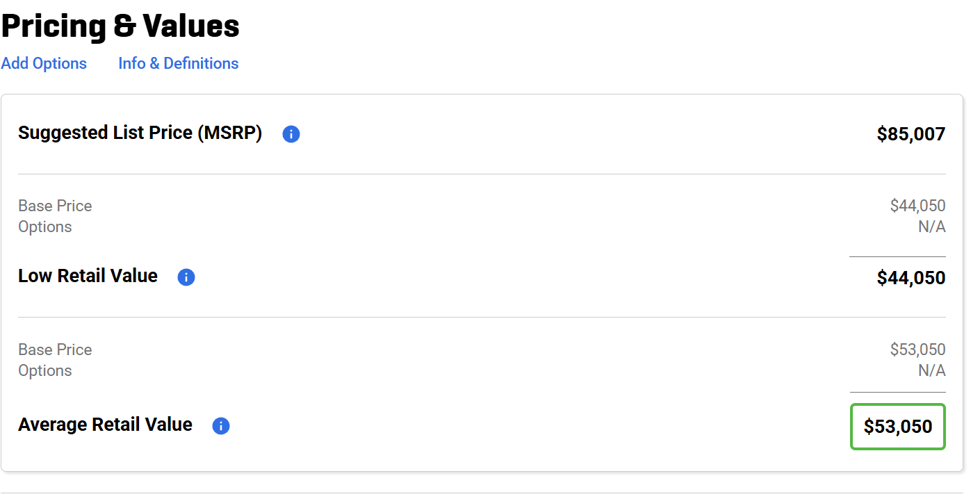Open the Add Options link
The width and height of the screenshot is (980, 501).
44,63
